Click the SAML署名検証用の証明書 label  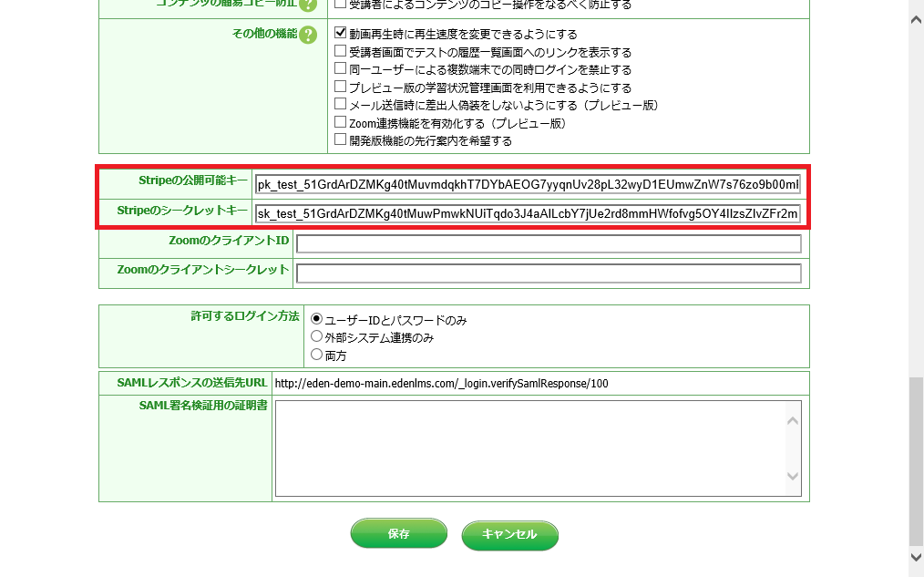point(203,406)
